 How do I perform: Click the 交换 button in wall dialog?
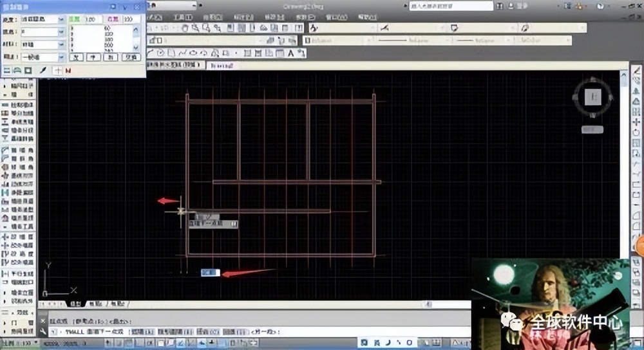[x=131, y=57]
